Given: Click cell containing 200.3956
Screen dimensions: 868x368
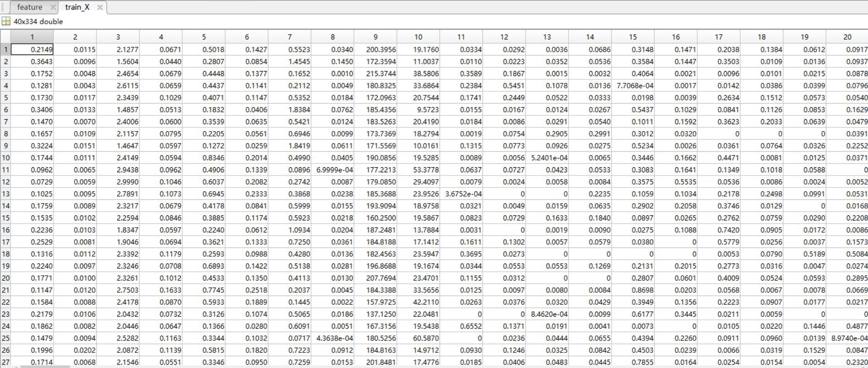Looking at the screenshot, I should pos(375,49).
